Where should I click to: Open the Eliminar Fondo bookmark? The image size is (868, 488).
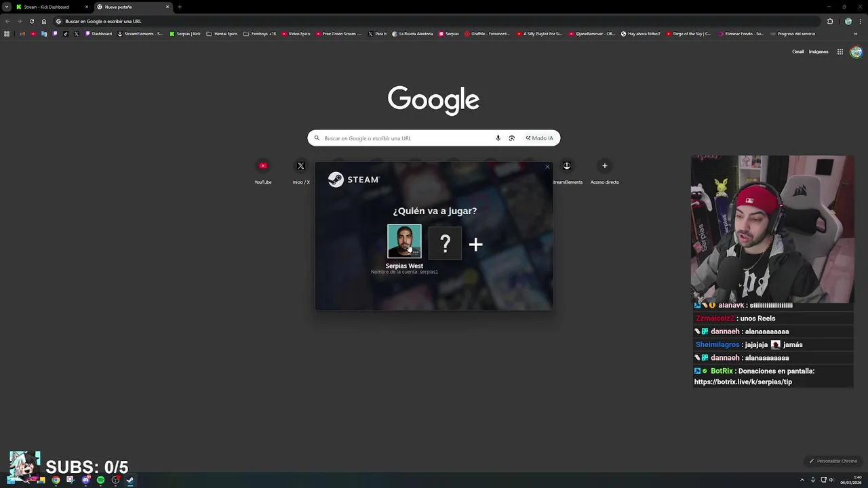(740, 34)
